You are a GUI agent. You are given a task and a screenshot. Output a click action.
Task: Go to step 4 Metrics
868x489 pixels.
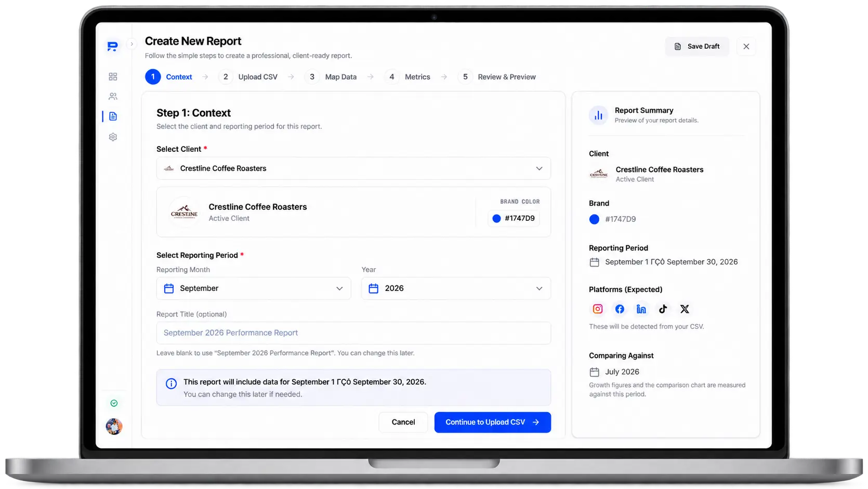(407, 77)
